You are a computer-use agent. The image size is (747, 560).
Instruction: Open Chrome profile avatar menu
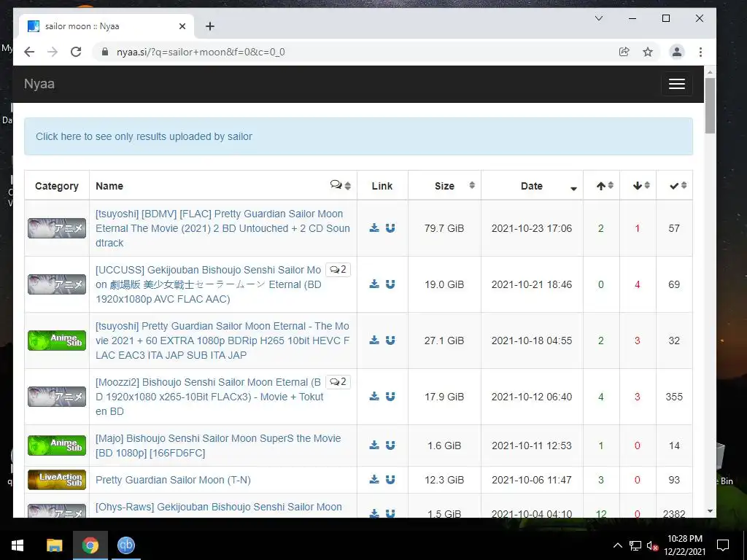click(x=676, y=52)
